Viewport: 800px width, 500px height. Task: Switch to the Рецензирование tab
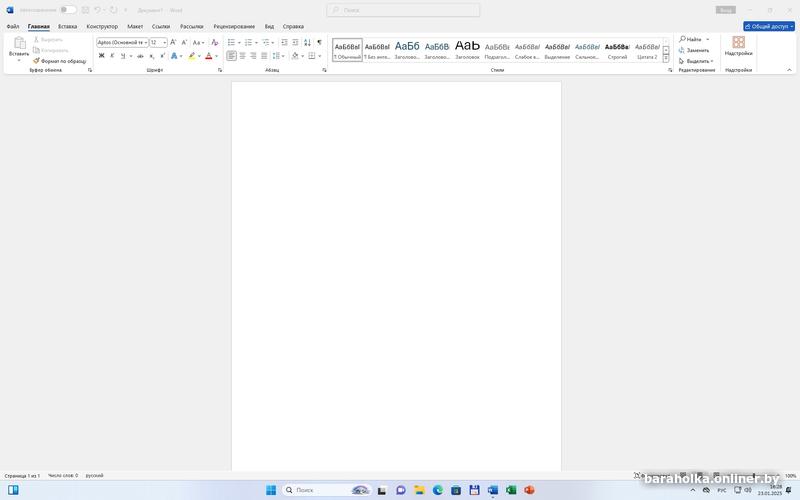[234, 26]
